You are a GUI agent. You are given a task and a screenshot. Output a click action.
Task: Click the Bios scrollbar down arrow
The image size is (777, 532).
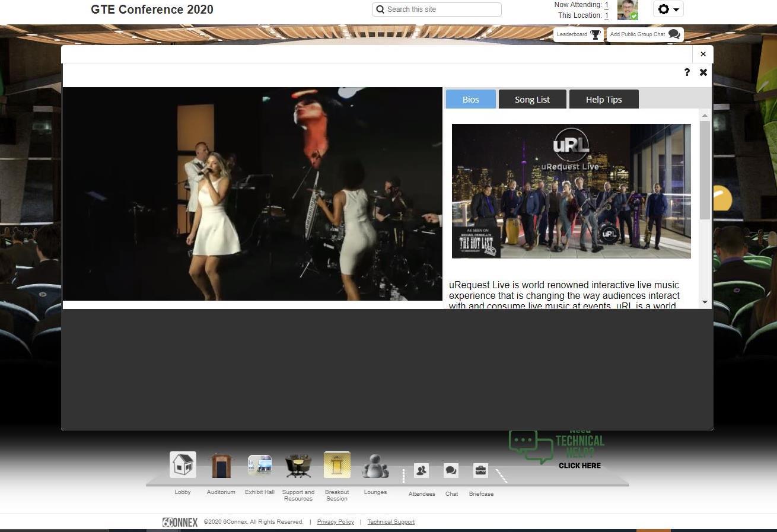pyautogui.click(x=705, y=302)
